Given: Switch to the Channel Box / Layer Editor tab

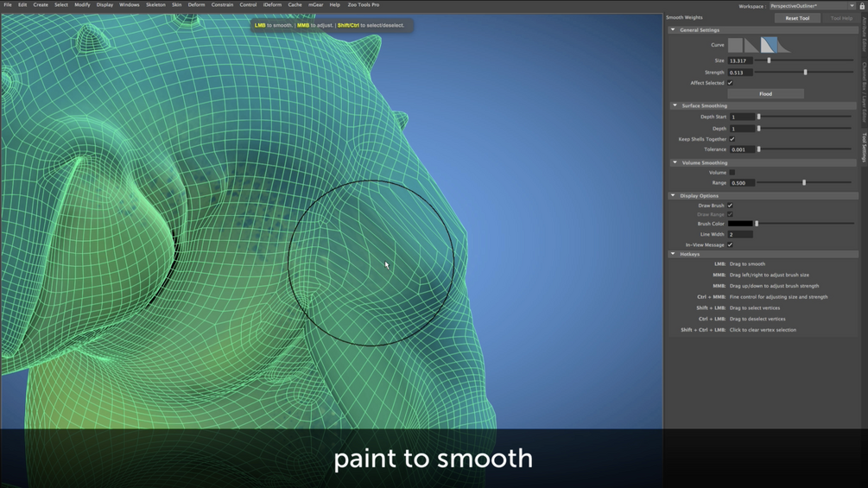Looking at the screenshot, I should pyautogui.click(x=864, y=92).
